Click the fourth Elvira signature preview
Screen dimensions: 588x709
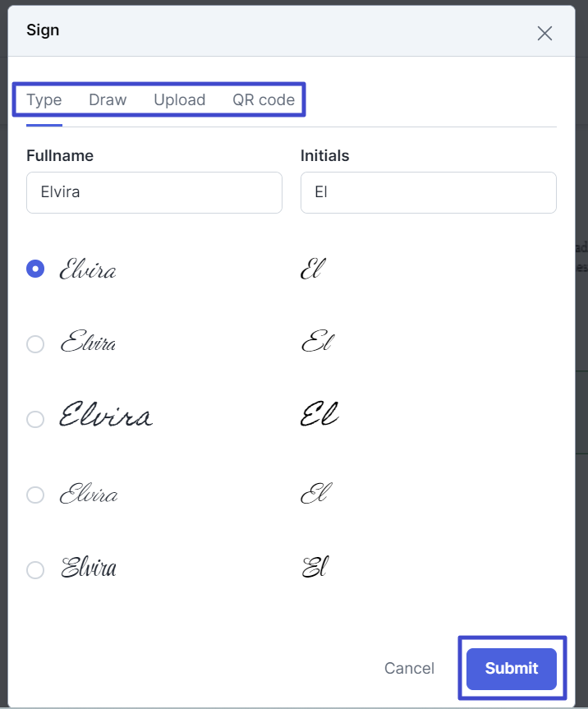[89, 493]
